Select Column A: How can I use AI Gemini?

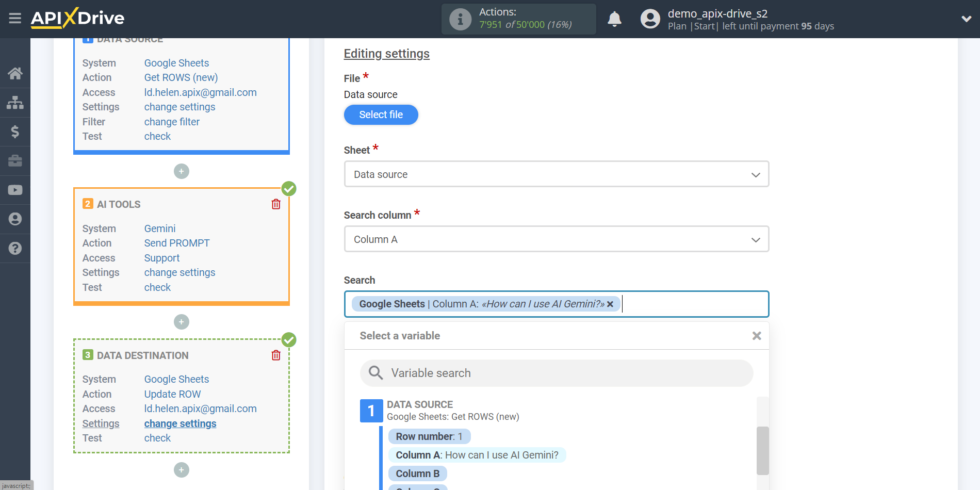(x=477, y=455)
